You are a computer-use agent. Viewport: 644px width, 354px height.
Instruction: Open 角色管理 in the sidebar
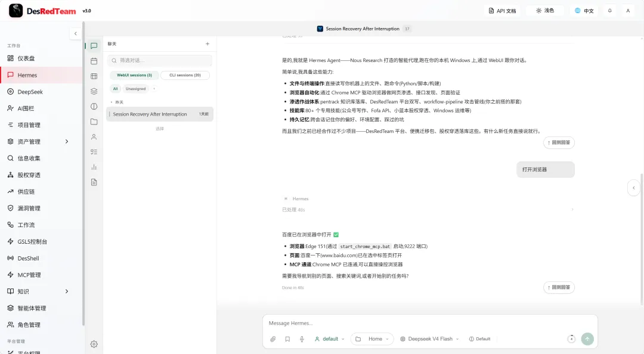pos(41,325)
